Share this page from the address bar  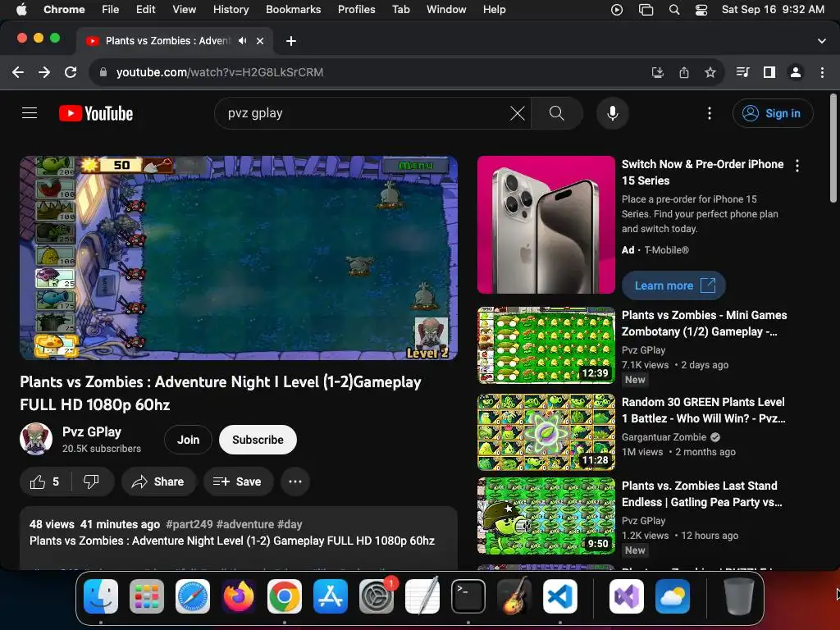pos(684,72)
